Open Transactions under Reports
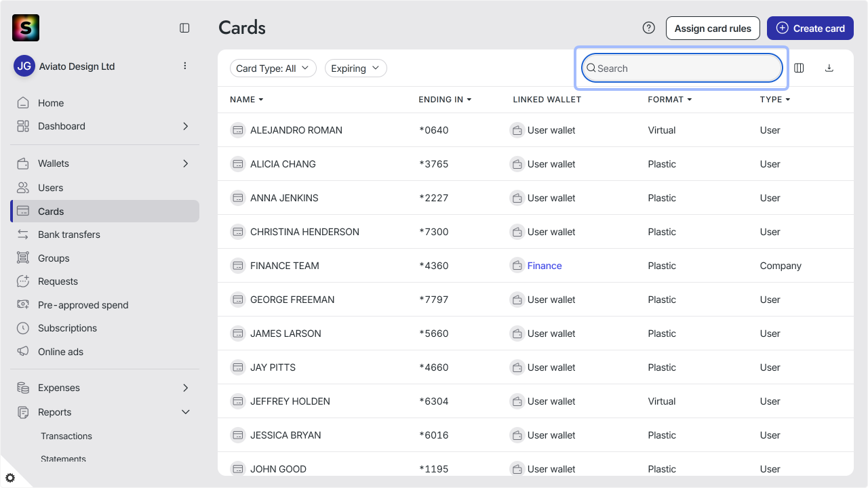 (x=66, y=436)
